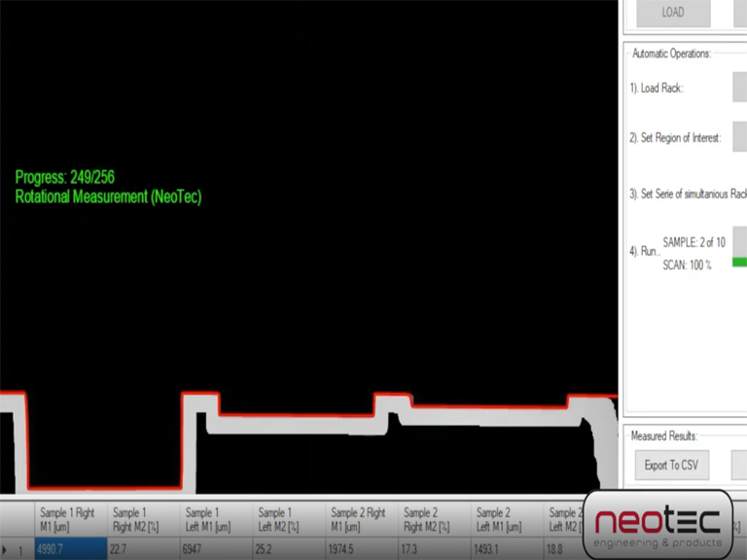Select the Sample 1 Right M1 column header
747x560 pixels.
[x=68, y=519]
